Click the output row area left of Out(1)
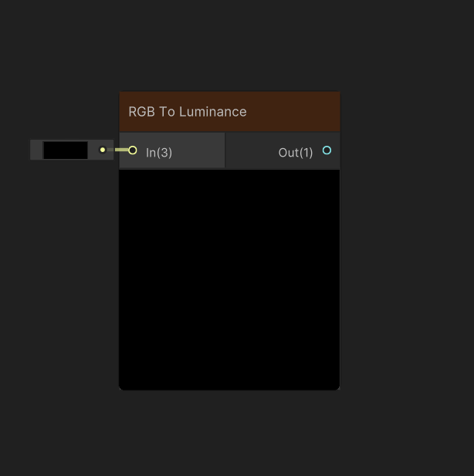 pos(252,150)
